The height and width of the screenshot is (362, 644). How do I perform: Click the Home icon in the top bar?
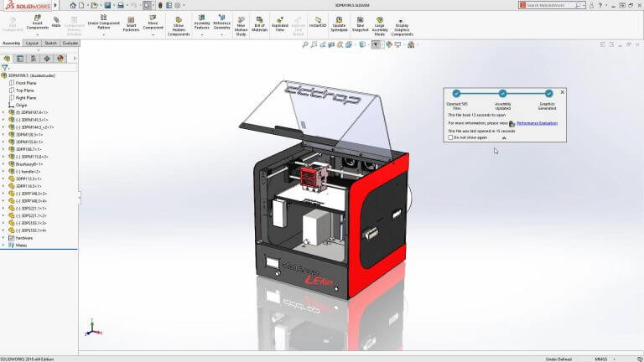pyautogui.click(x=73, y=5)
